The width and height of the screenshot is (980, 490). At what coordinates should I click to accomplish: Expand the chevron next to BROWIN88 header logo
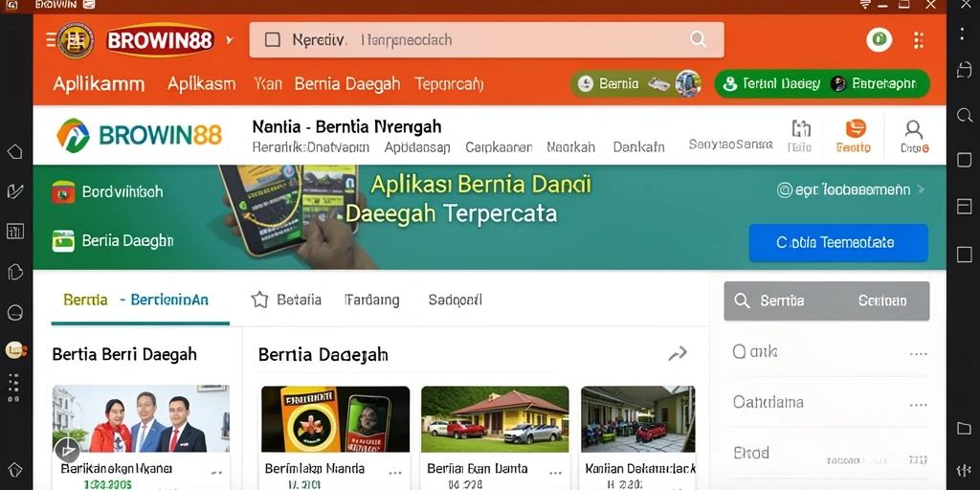(x=230, y=40)
